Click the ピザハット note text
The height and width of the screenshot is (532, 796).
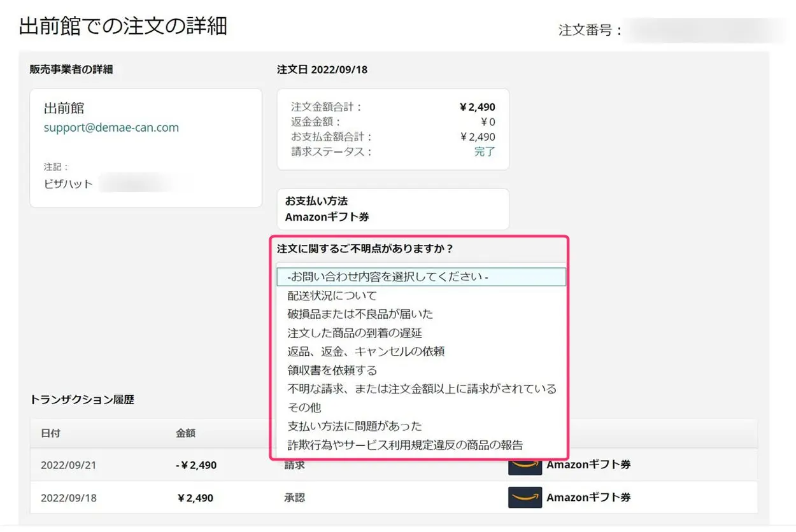click(68, 184)
